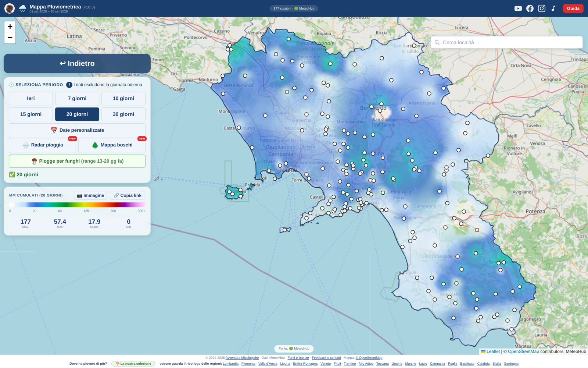Image resolution: width=588 pixels, height=368 pixels.
Task: Export map with Immagine button
Action: 90,195
